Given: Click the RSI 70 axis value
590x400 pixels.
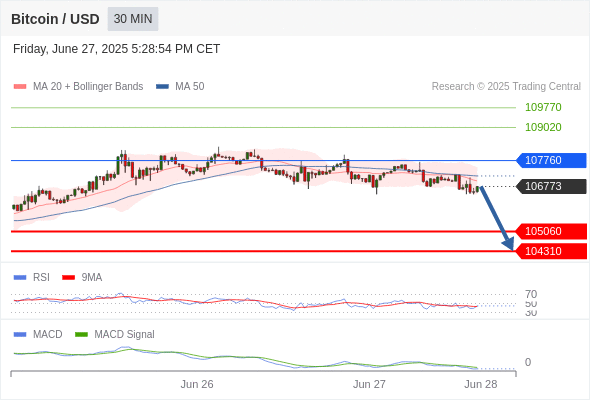Looking at the screenshot, I should point(531,294).
